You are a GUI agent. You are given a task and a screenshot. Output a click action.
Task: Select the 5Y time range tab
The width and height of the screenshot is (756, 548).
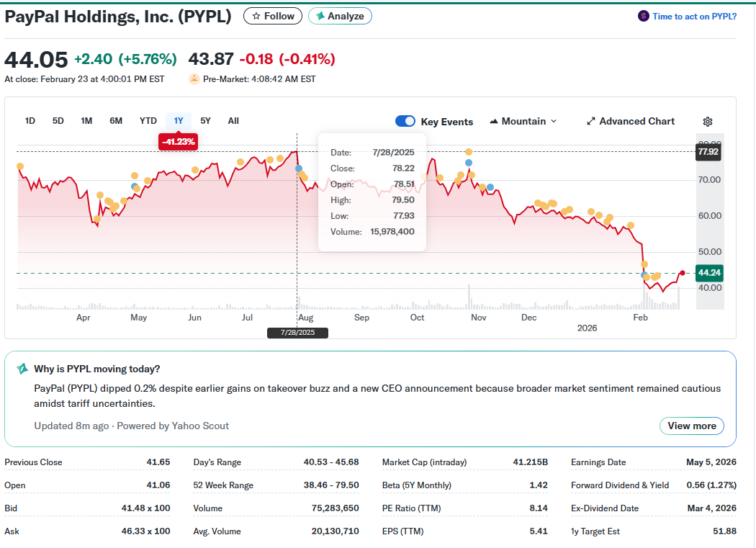[x=206, y=121]
